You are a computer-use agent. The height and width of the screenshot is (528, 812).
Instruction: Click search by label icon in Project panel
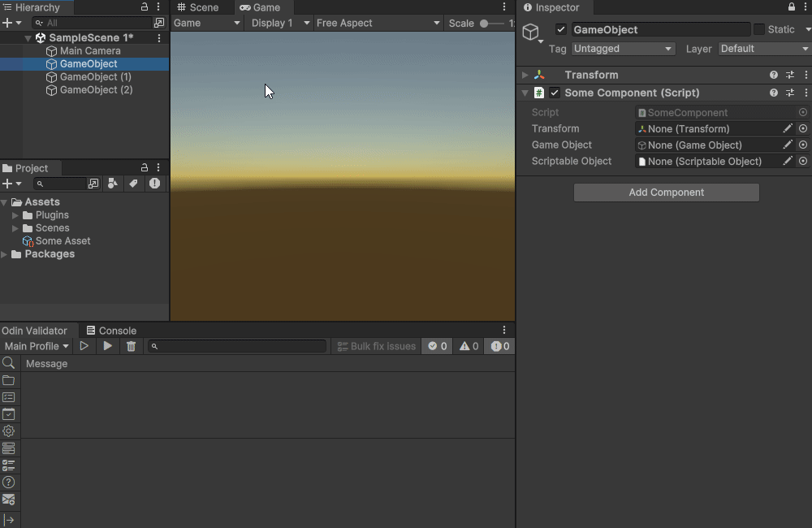click(134, 184)
